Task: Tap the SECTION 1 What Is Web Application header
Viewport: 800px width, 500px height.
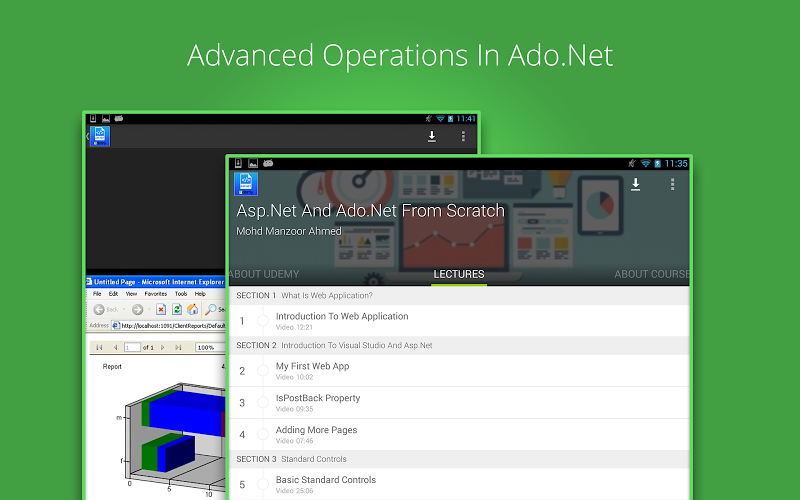Action: pos(459,295)
